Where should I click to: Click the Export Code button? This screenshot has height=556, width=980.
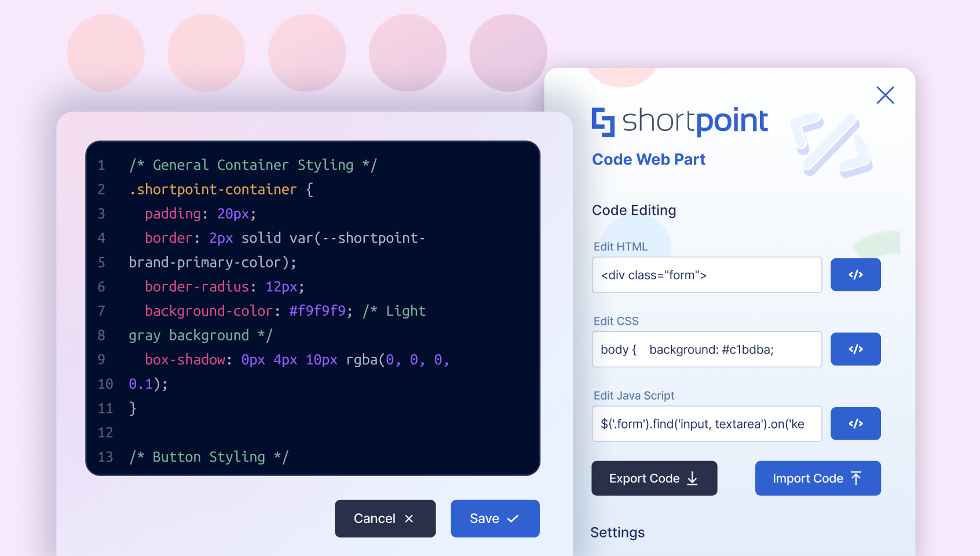coord(654,478)
